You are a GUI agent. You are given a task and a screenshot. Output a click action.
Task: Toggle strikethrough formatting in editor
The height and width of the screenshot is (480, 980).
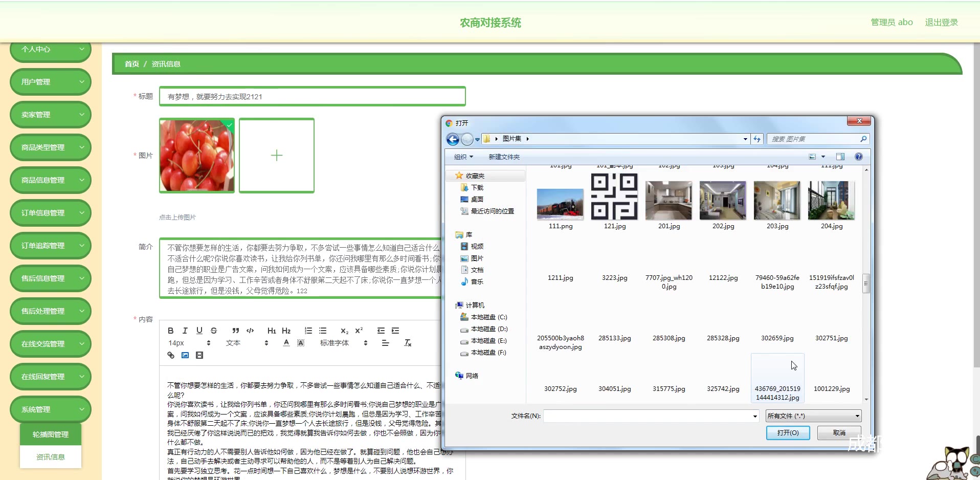[x=214, y=331]
